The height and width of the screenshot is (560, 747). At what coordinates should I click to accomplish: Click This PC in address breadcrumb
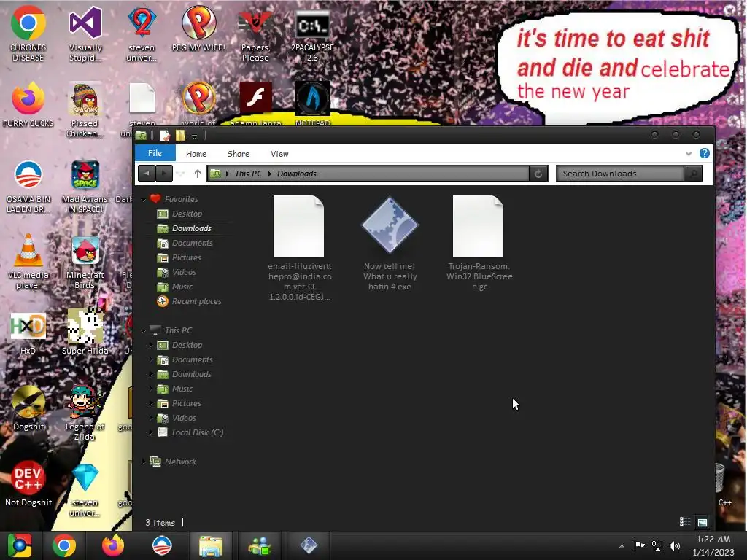point(248,174)
